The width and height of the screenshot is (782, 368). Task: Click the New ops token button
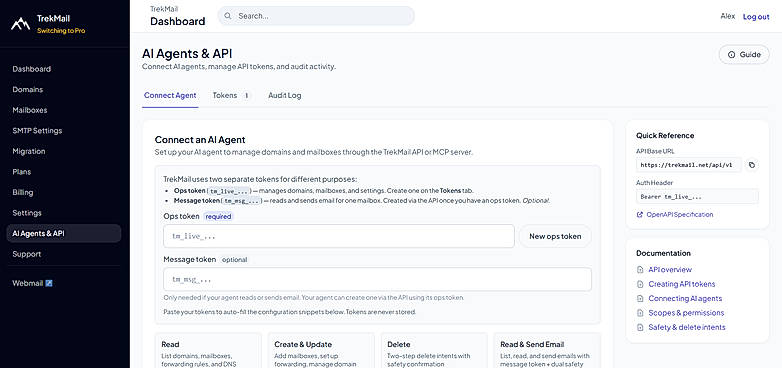(555, 236)
